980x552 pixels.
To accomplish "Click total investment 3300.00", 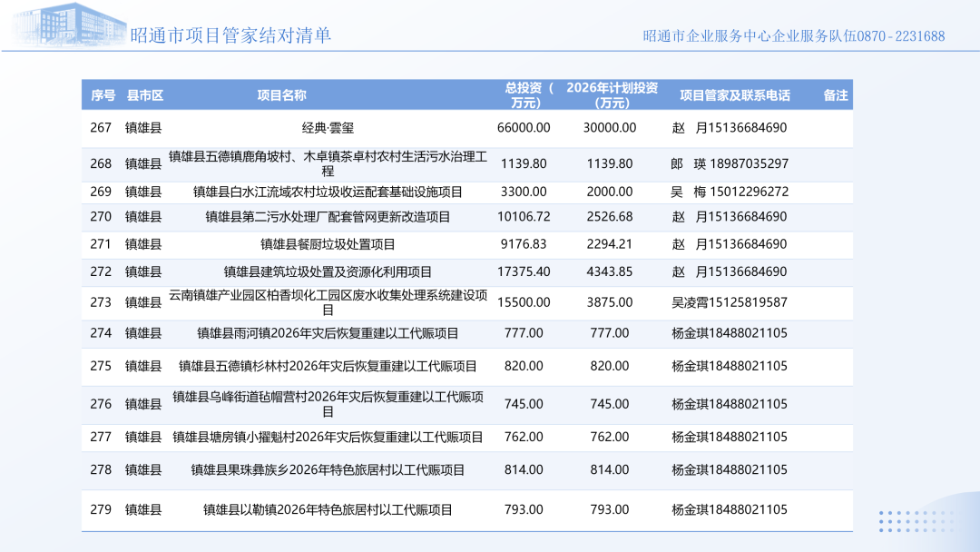I will point(524,192).
